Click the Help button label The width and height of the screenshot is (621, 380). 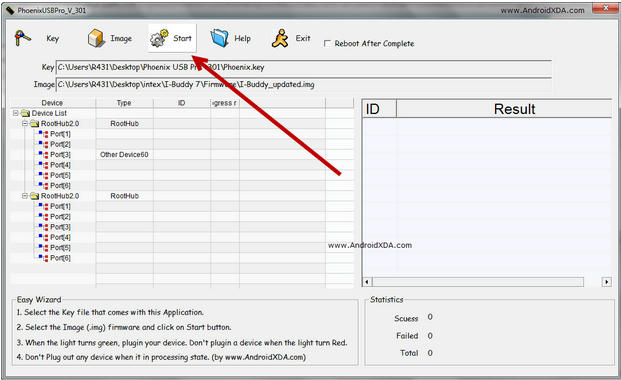242,38
